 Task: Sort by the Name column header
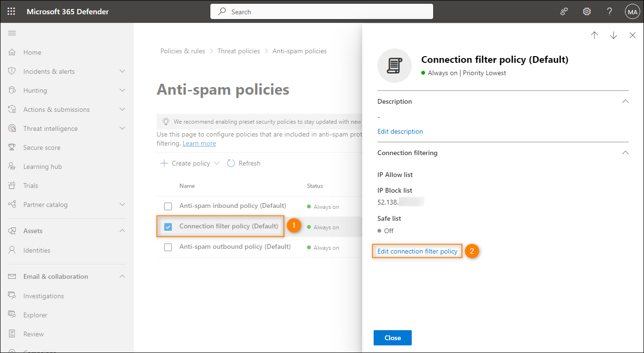click(x=187, y=186)
